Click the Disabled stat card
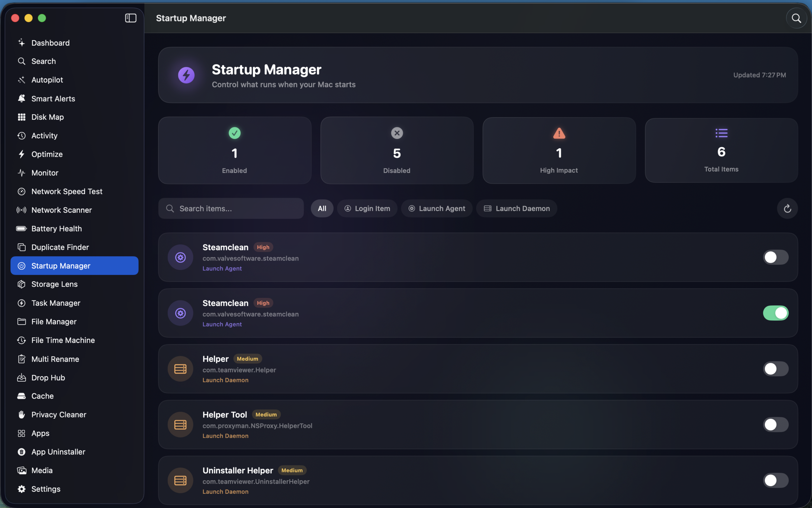The image size is (812, 508). (x=397, y=150)
